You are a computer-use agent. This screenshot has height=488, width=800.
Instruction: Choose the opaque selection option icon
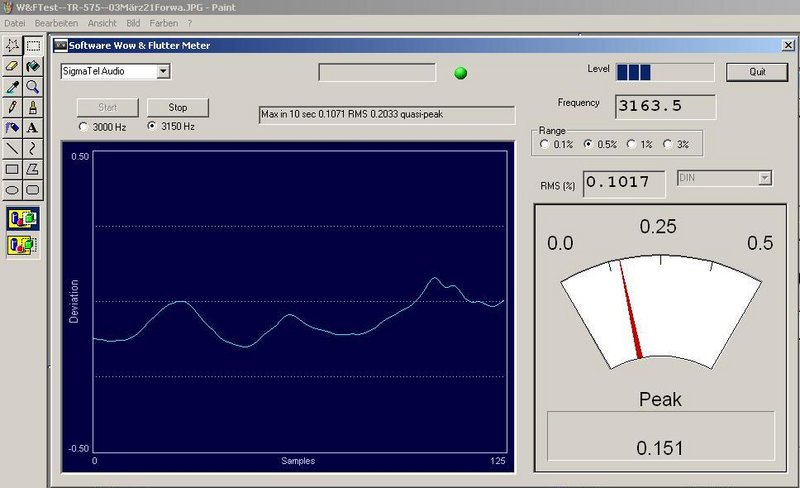click(23, 218)
